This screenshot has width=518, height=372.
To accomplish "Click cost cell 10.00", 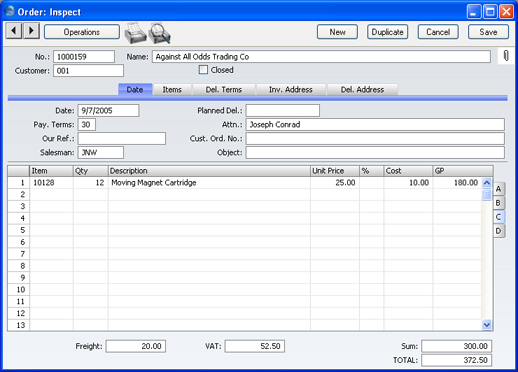I will pos(408,183).
